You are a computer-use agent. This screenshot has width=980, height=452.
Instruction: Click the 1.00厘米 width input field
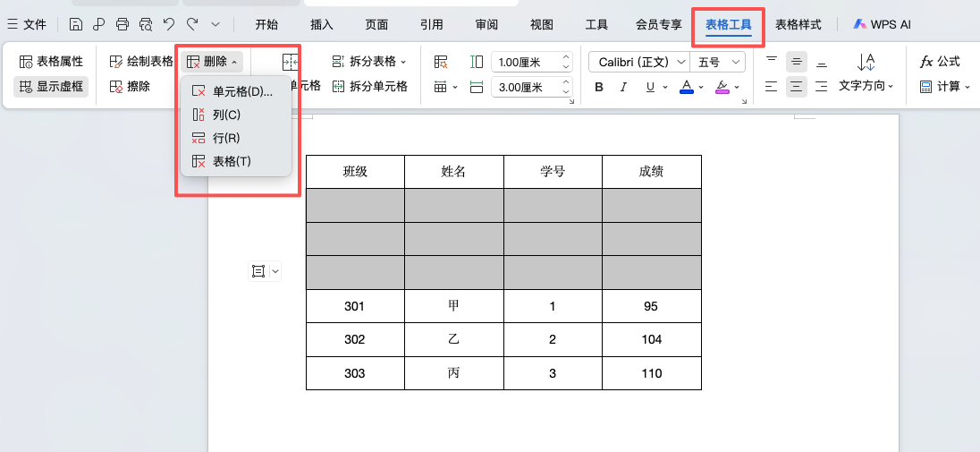[x=526, y=62]
